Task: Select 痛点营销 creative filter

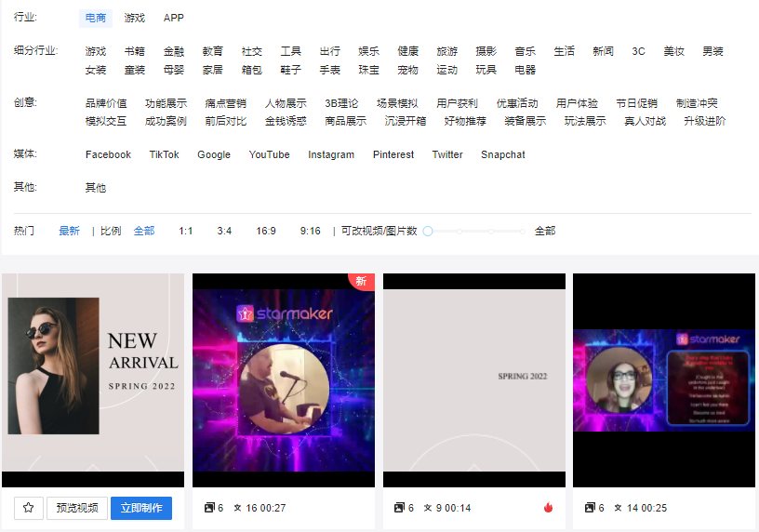Action: click(226, 103)
